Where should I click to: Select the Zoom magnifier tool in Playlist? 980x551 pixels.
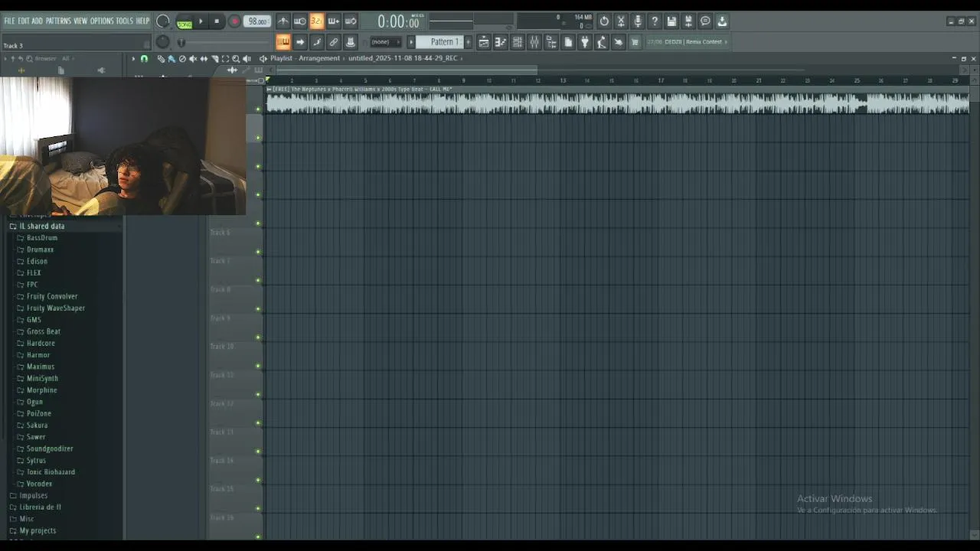(x=236, y=58)
